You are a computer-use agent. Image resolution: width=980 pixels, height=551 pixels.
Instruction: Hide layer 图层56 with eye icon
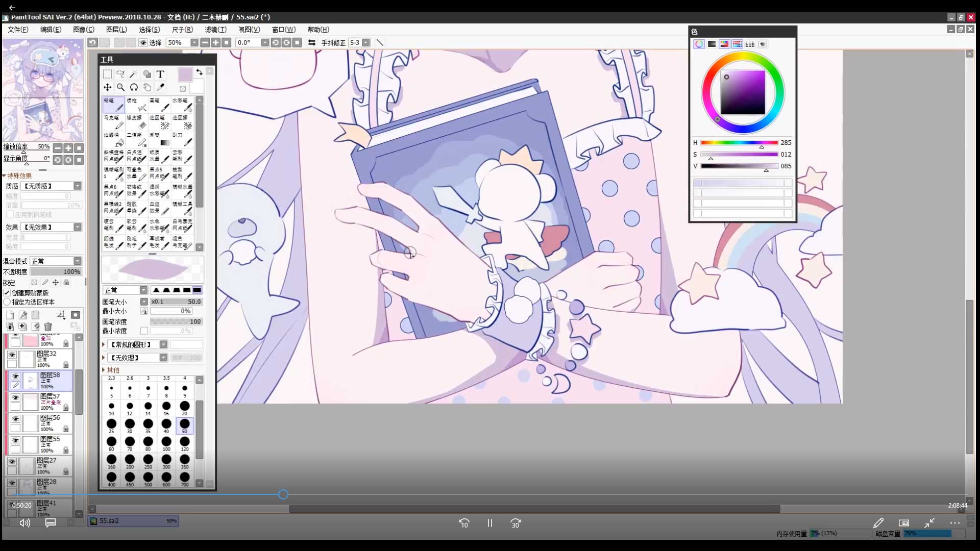coord(15,419)
